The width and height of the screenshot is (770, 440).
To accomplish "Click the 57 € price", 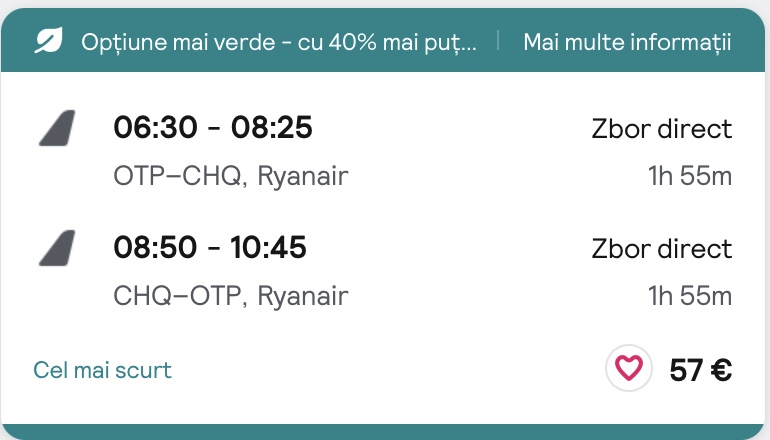I will click(701, 370).
